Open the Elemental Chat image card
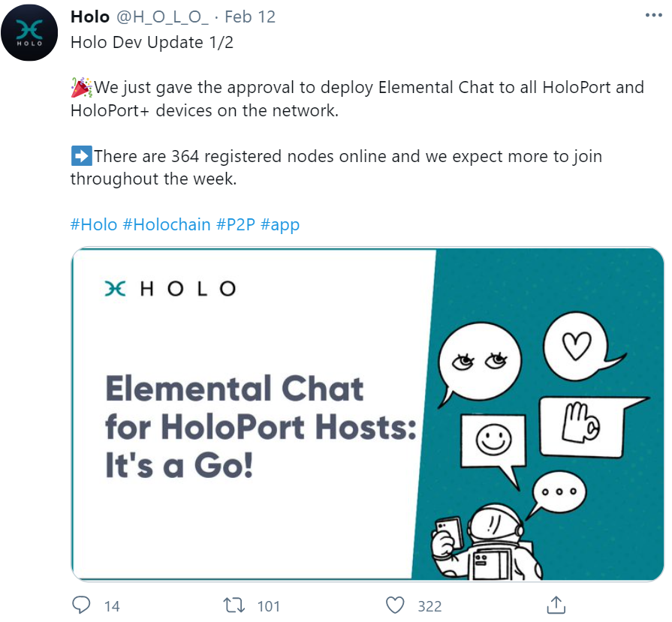The height and width of the screenshot is (622, 672). tap(368, 414)
